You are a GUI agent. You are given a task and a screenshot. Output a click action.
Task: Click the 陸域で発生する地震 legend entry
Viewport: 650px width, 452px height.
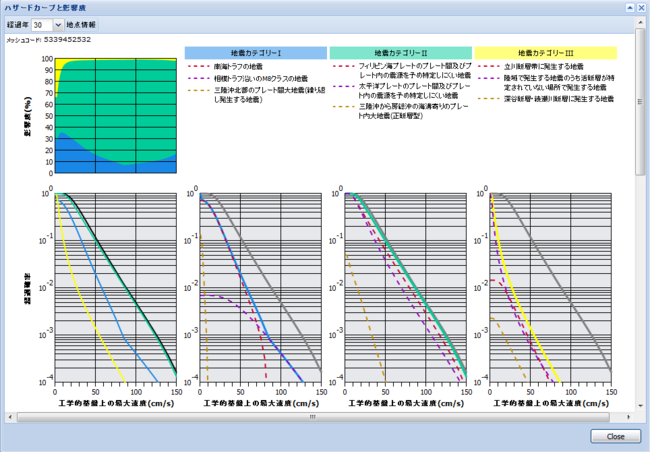pos(546,83)
